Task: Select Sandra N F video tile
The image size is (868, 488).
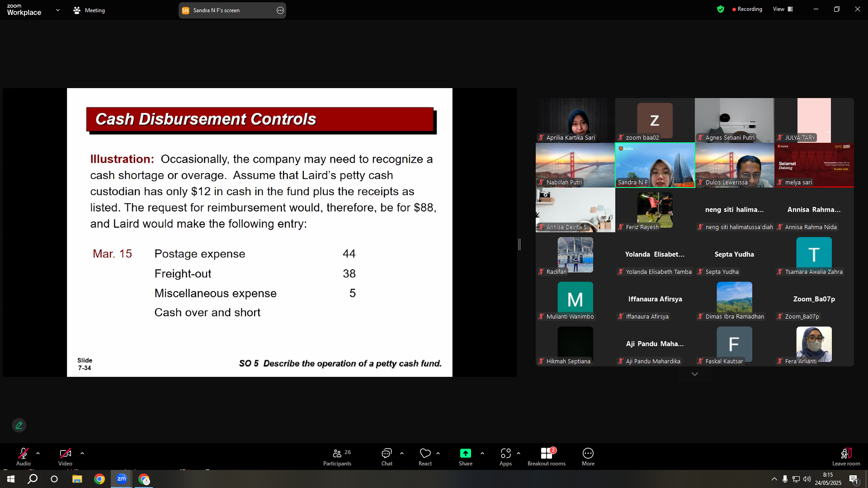Action: pos(655,165)
